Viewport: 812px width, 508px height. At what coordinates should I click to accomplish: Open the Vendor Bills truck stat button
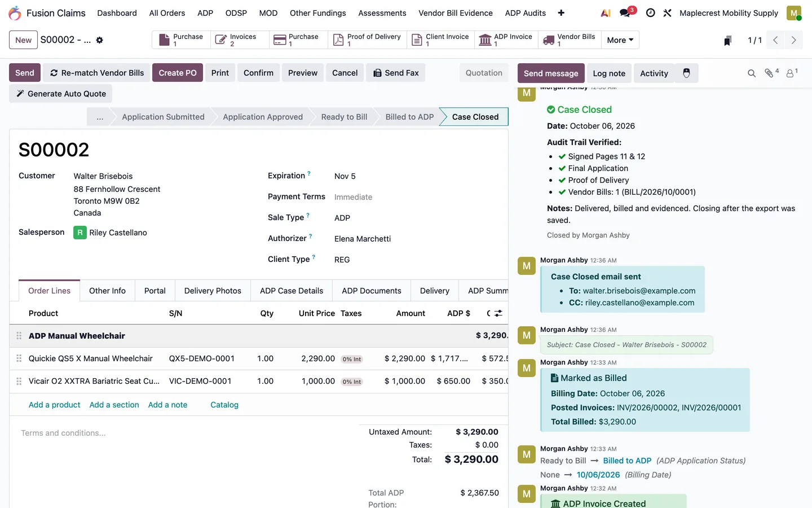pyautogui.click(x=570, y=40)
